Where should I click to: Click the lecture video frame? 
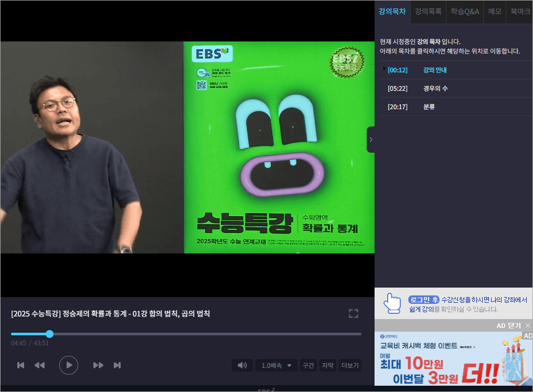point(187,147)
